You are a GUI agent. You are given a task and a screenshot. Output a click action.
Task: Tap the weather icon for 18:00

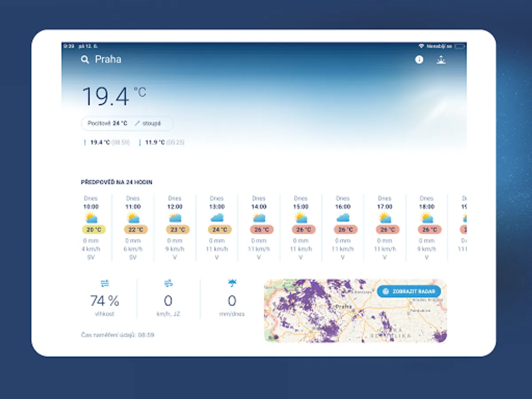point(426,218)
